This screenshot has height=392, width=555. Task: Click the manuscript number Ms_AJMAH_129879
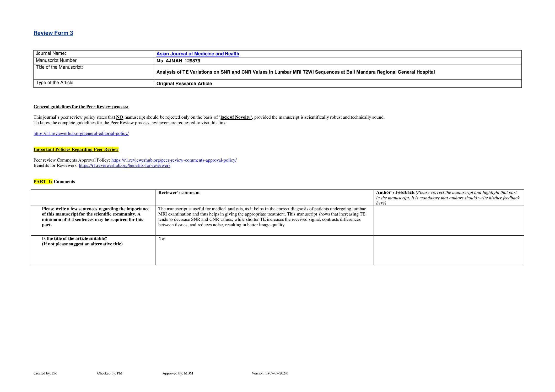click(178, 61)
